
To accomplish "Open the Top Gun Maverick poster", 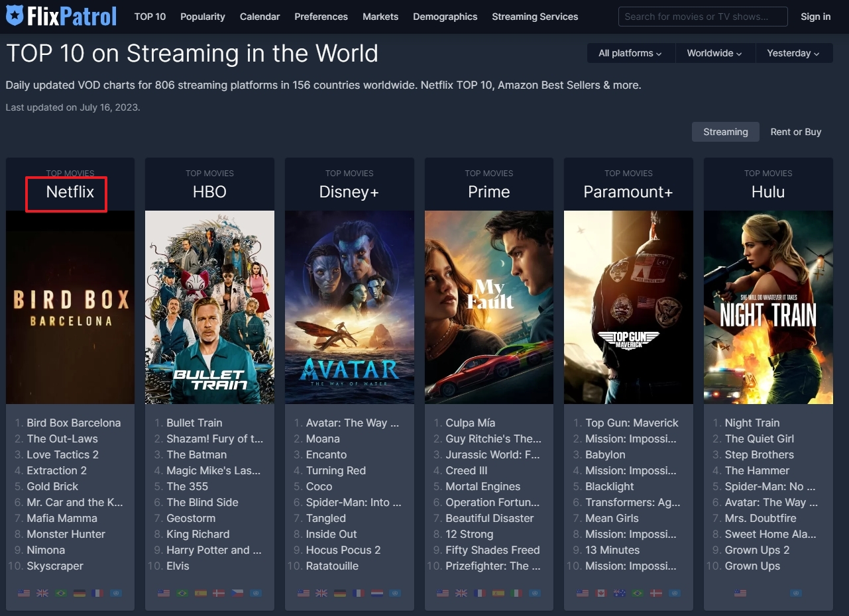I will tap(628, 307).
